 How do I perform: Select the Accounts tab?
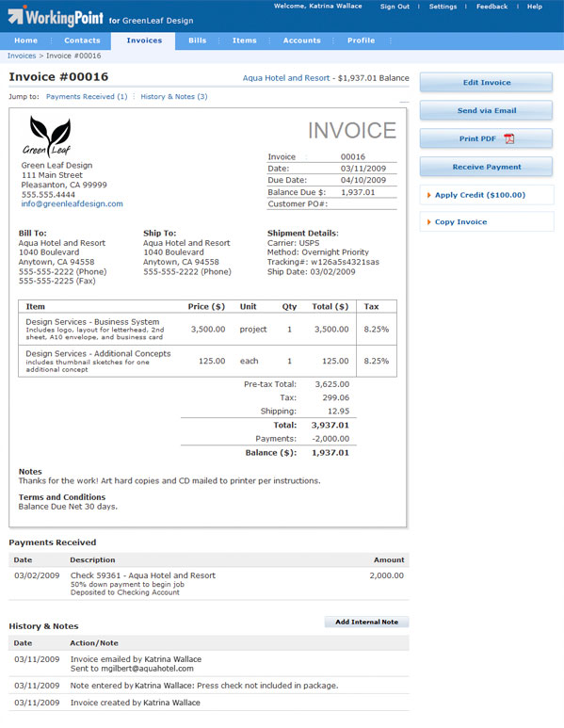pyautogui.click(x=301, y=40)
